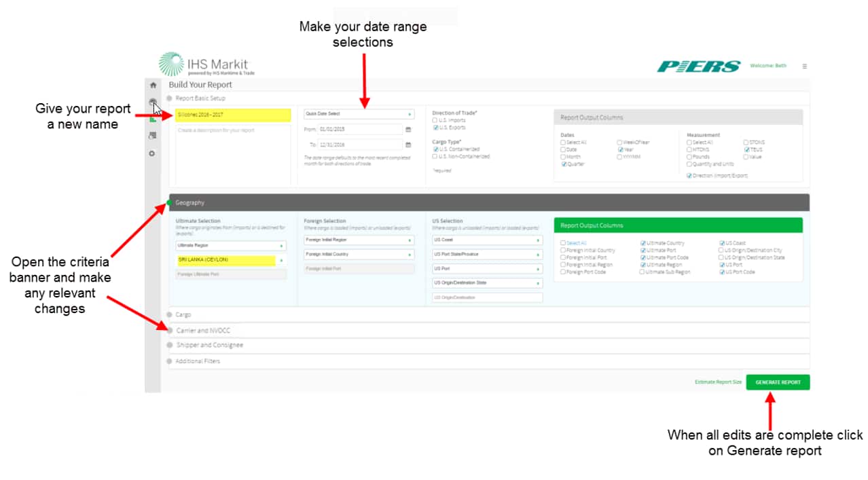Open the Quick Date Select dropdown

(x=359, y=114)
